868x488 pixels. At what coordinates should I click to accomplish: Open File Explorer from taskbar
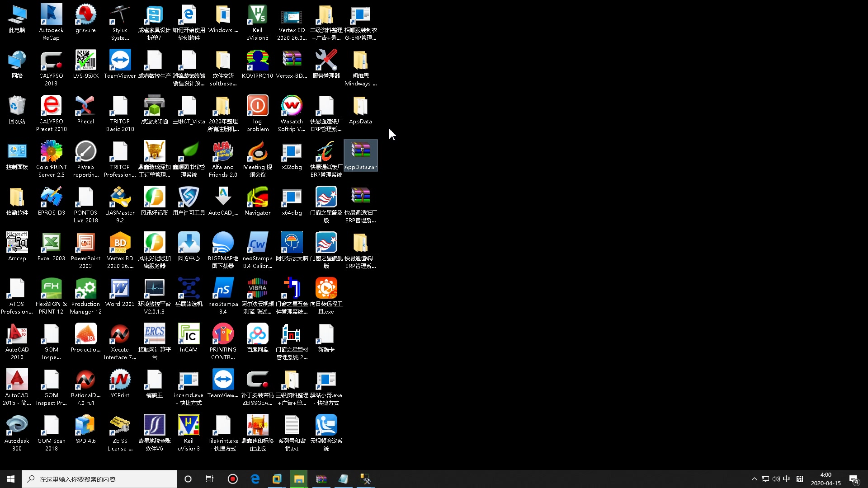(299, 479)
